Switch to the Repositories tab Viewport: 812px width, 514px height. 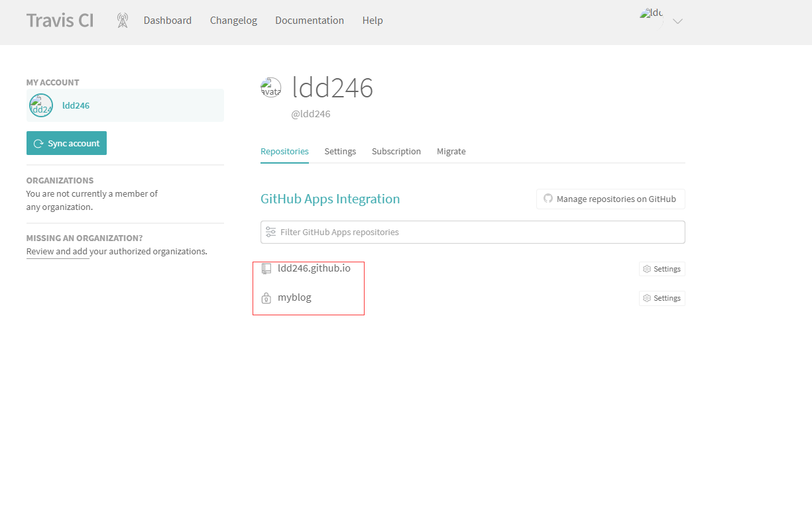(x=284, y=151)
